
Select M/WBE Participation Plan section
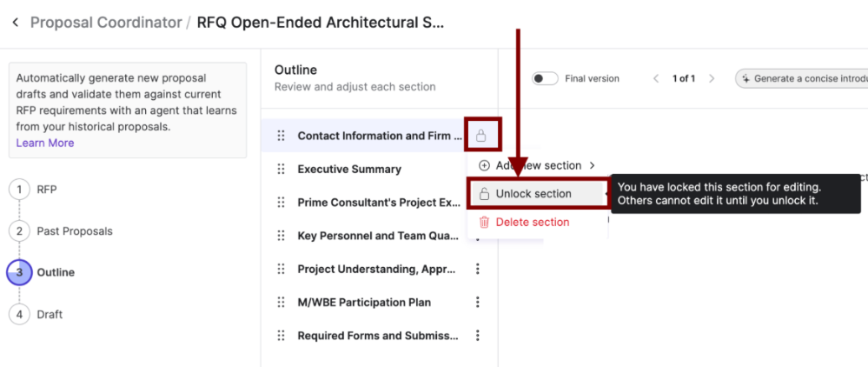coord(364,302)
